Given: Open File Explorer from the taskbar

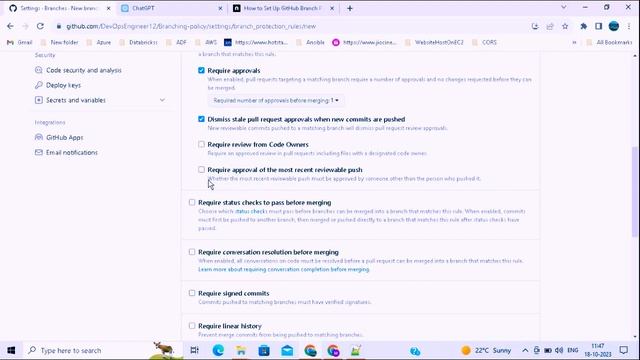Looking at the screenshot, I should [x=241, y=350].
